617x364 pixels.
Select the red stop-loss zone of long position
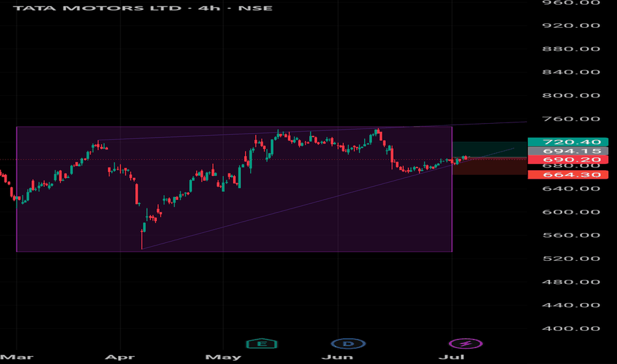(x=489, y=167)
